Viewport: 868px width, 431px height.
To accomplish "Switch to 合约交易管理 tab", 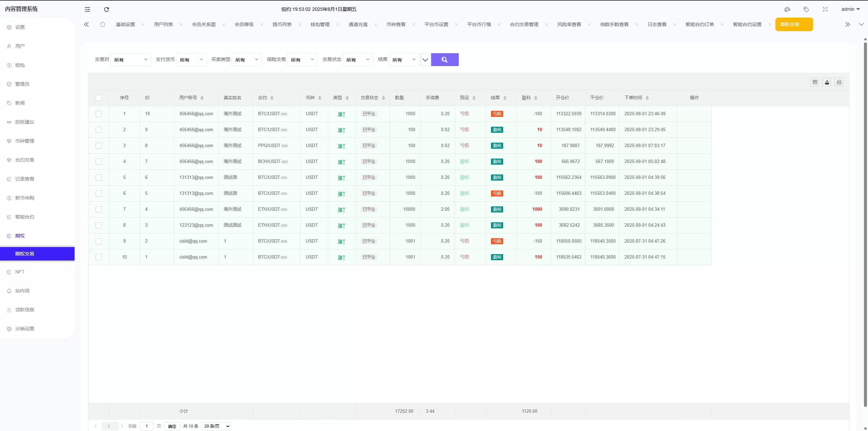I will tap(524, 24).
